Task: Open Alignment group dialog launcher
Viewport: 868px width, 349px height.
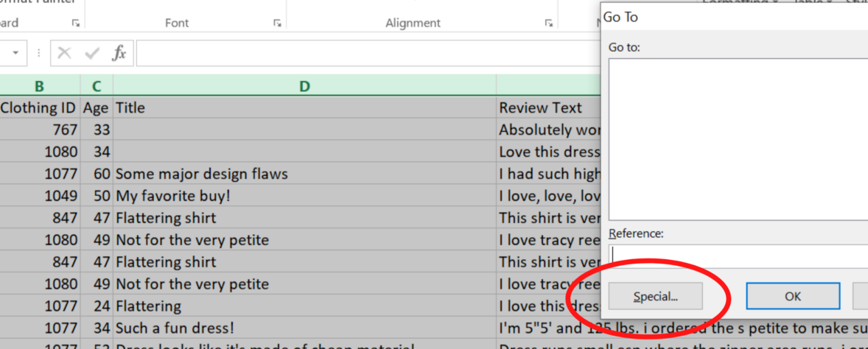Action: pos(549,24)
